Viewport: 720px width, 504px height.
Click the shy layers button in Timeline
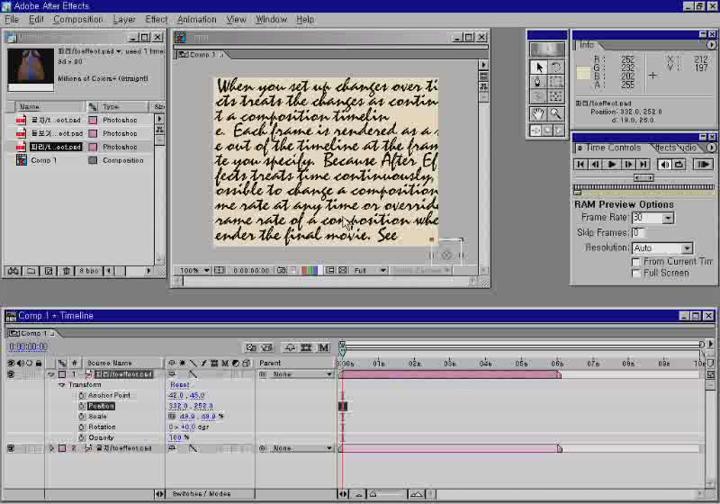coord(290,348)
